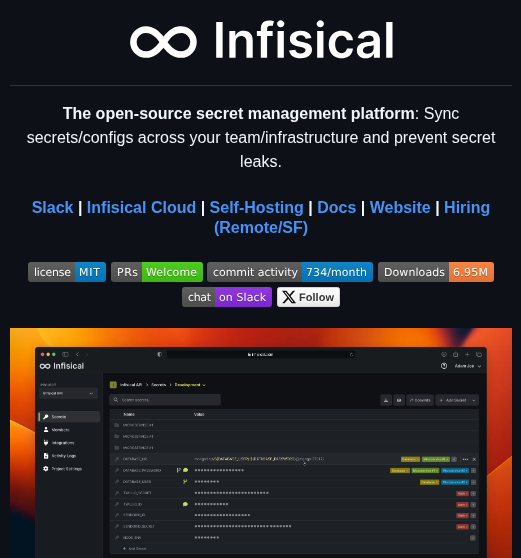
Task: Expand the Development environment dropdown in breadcrumb
Action: pos(190,385)
